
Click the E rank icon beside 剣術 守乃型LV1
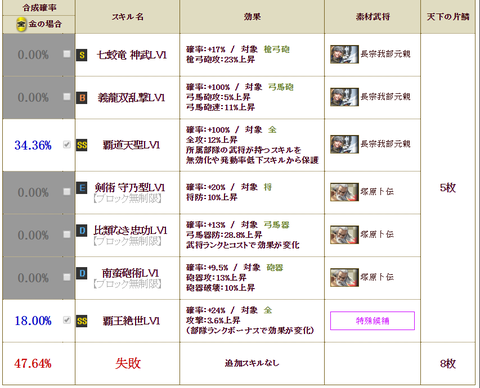click(82, 188)
